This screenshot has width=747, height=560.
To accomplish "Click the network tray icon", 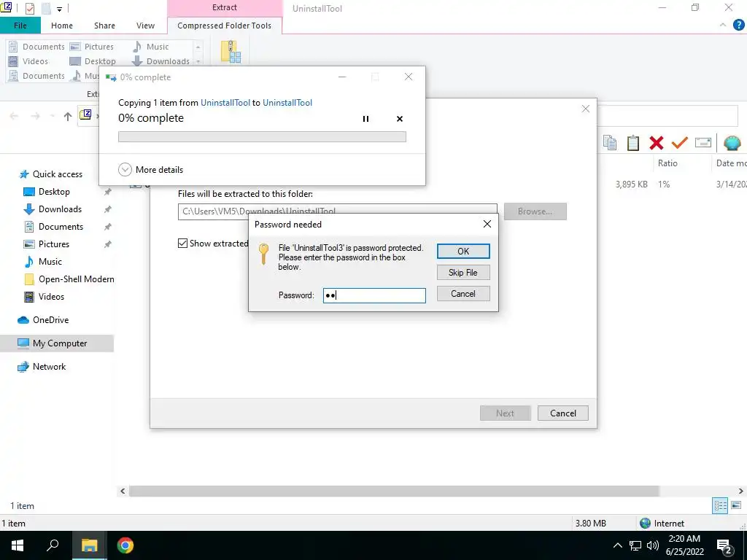I will 635,545.
